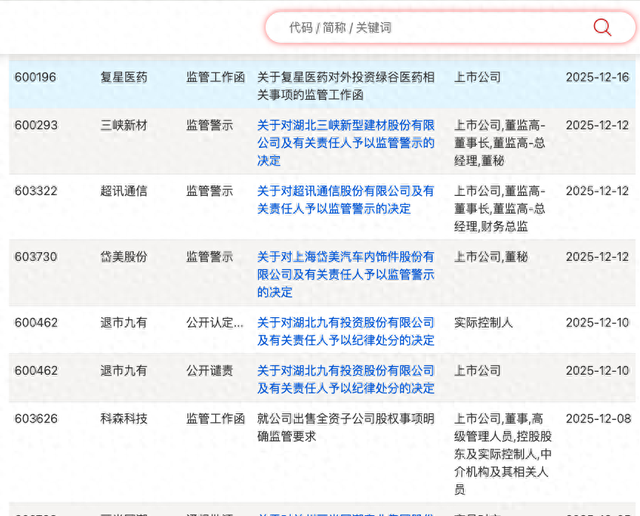Select stock name 复星医药

[124, 77]
